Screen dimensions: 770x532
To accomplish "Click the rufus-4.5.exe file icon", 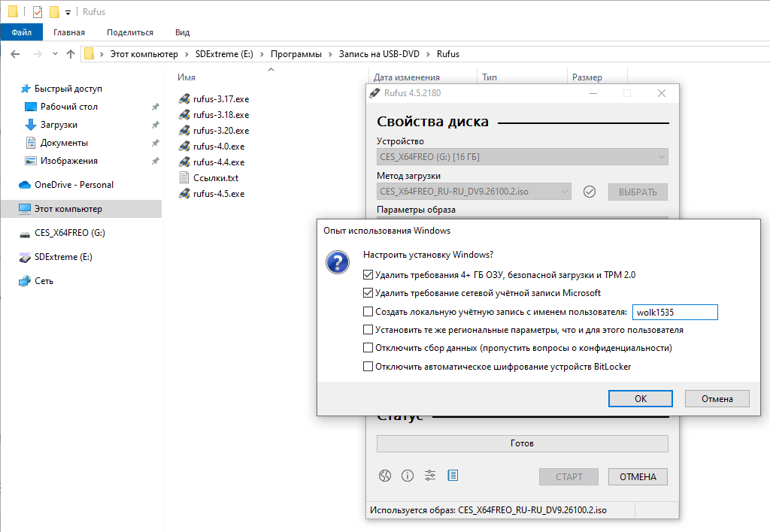I will [x=184, y=193].
